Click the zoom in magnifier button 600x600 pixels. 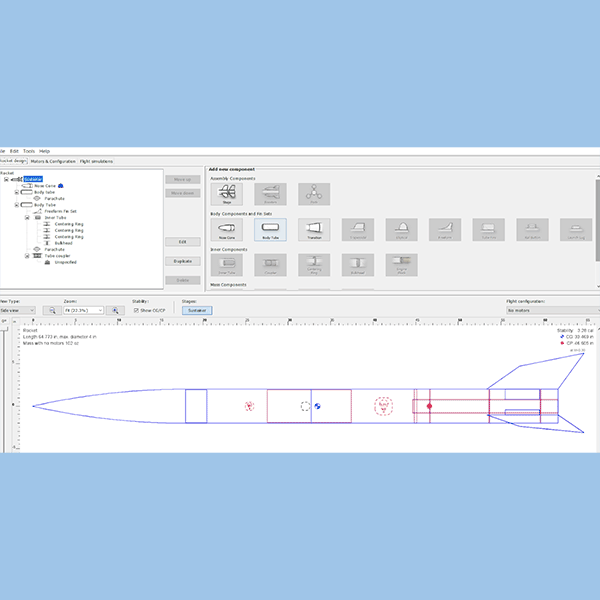117,311
